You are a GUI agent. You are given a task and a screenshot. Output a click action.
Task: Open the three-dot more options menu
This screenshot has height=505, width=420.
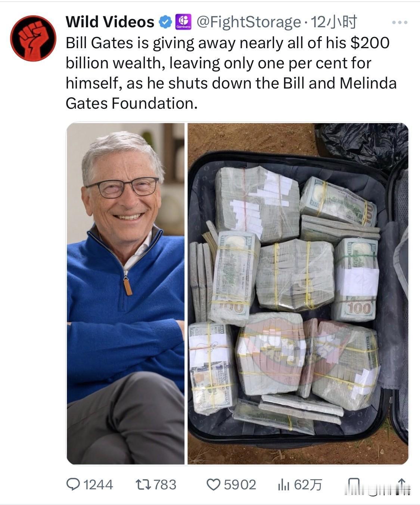400,23
